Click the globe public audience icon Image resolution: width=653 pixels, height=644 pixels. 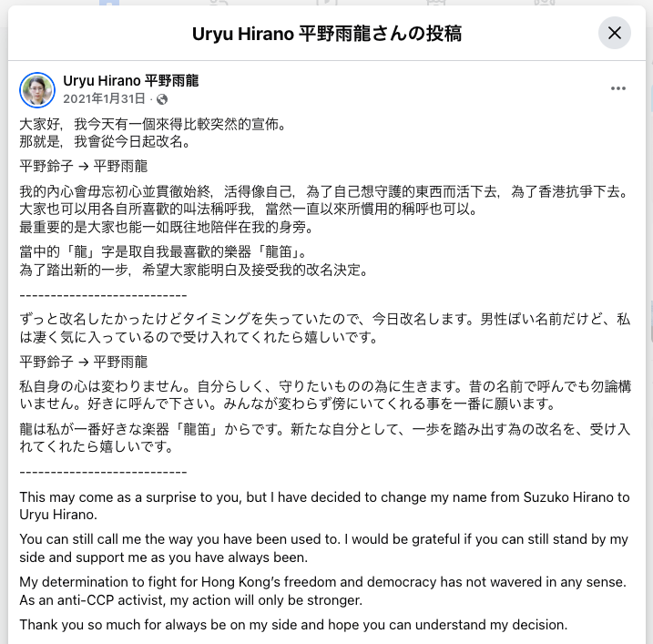pyautogui.click(x=162, y=99)
